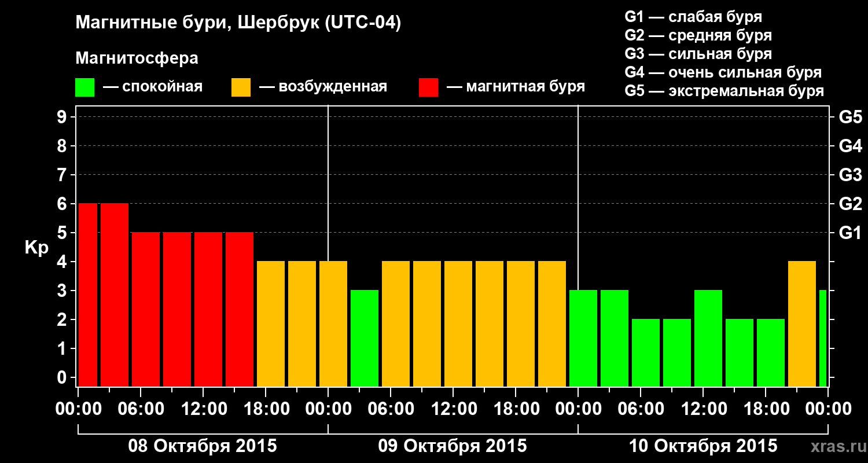Image resolution: width=868 pixels, height=463 pixels.
Task: Click the '— магнитная буря' legend label
Action: [x=516, y=87]
